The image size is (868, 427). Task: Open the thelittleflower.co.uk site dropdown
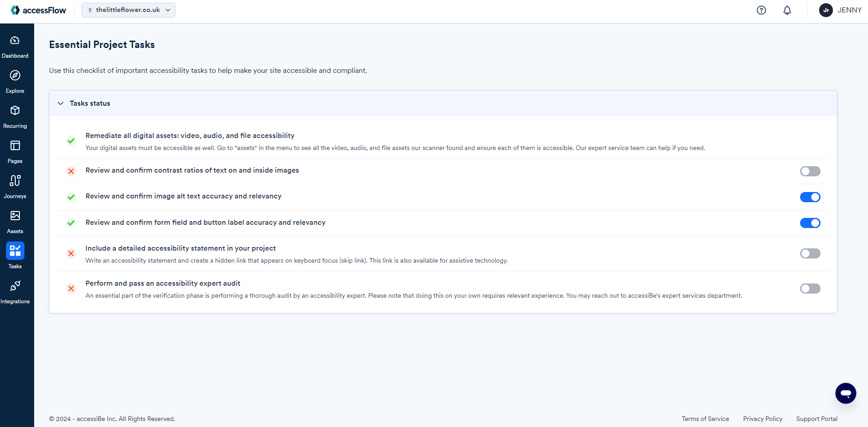tap(128, 10)
